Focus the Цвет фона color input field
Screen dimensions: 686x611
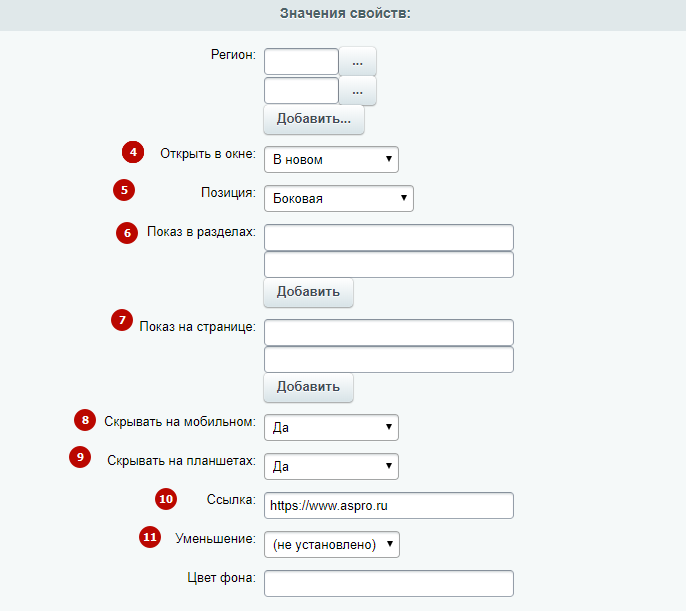pos(388,583)
